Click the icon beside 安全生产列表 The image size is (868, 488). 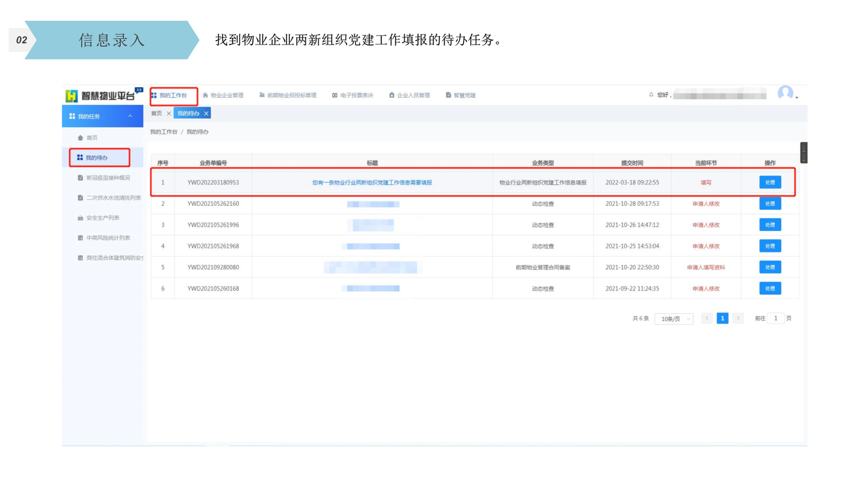80,218
